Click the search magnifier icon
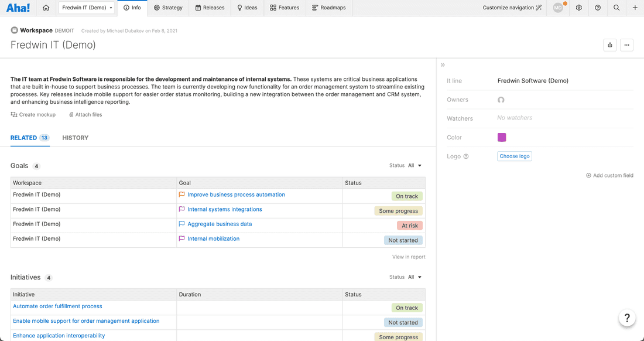 616,8
